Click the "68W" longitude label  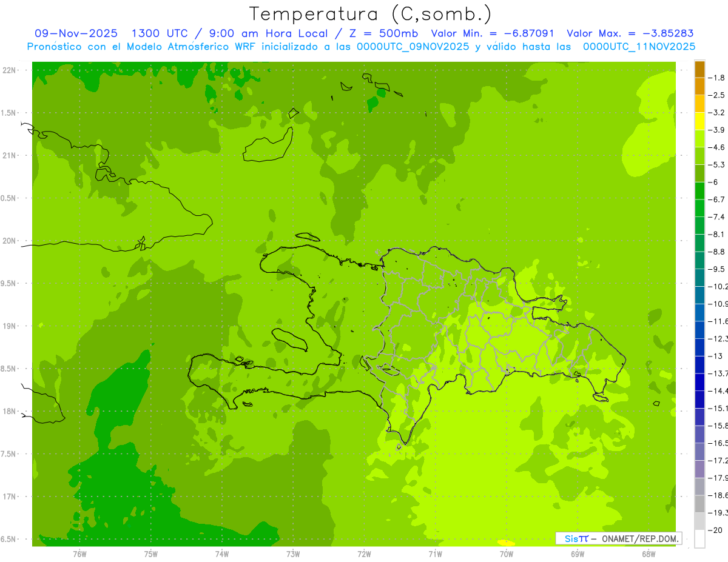[649, 554]
